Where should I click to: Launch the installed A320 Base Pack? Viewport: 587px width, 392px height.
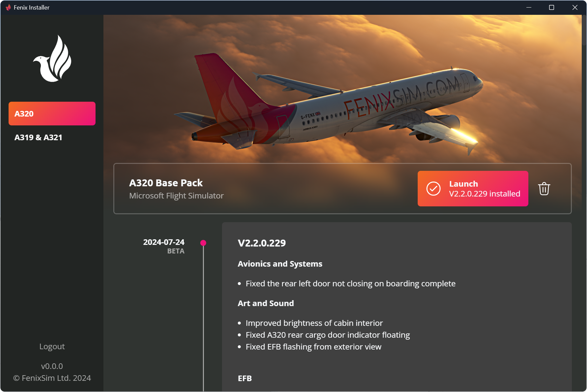(x=473, y=189)
